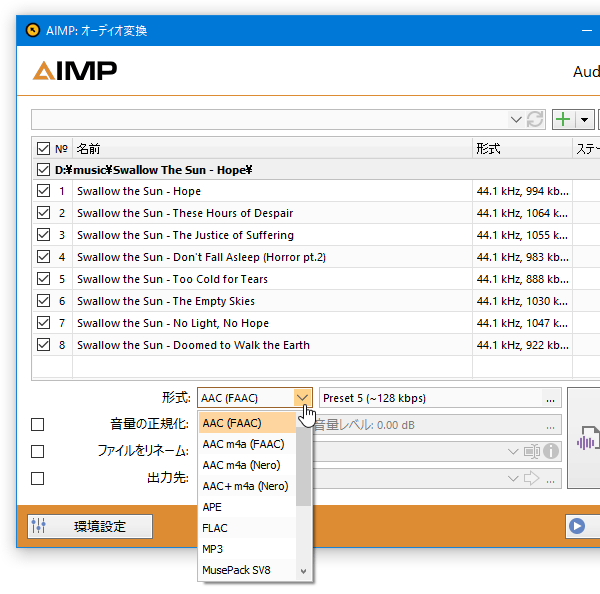Expand the top preset combo box chevron
Screen dimensions: 600x594
[516, 119]
